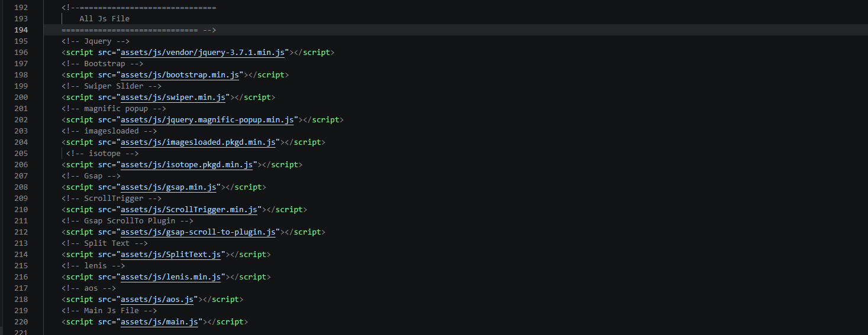This screenshot has height=335, width=868.
Task: Place cursor on 'All Js File' comment text
Action: pos(105,18)
